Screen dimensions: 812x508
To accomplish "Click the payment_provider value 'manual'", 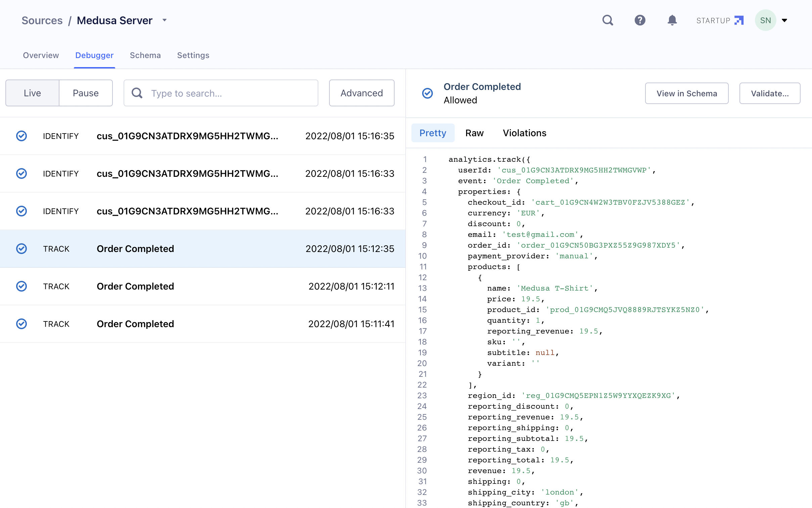I will click(574, 256).
